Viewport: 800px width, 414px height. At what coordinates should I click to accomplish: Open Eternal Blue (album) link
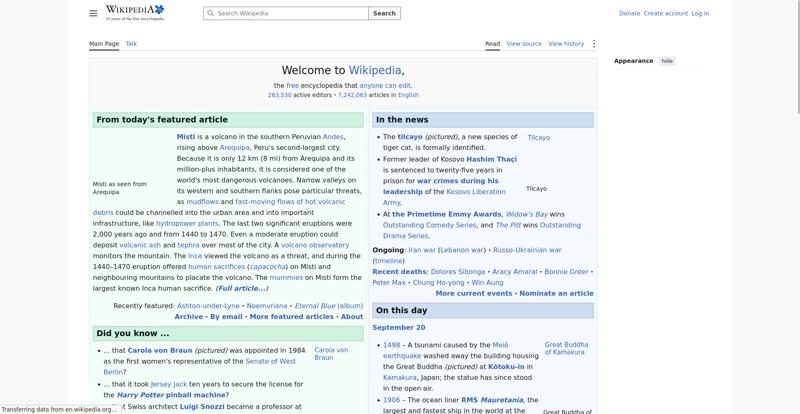329,306
